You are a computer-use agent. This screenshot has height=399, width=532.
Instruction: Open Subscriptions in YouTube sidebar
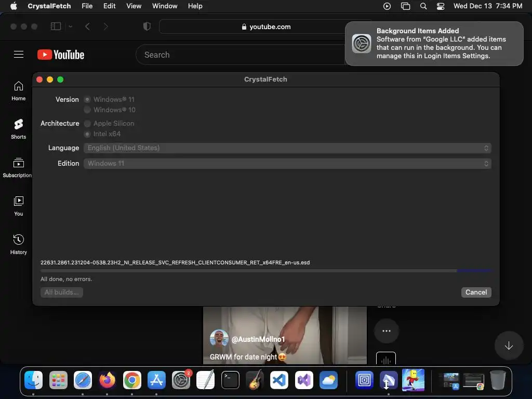(17, 168)
